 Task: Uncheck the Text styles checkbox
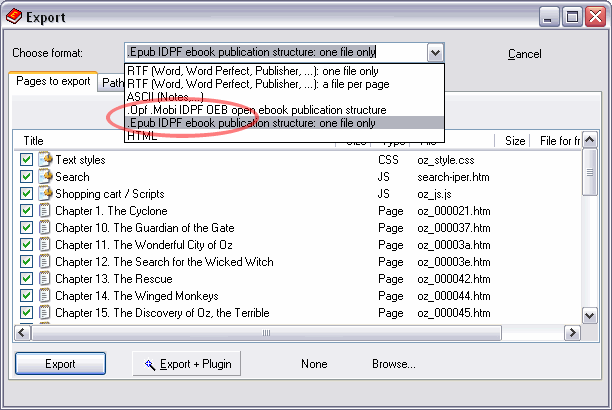point(26,160)
